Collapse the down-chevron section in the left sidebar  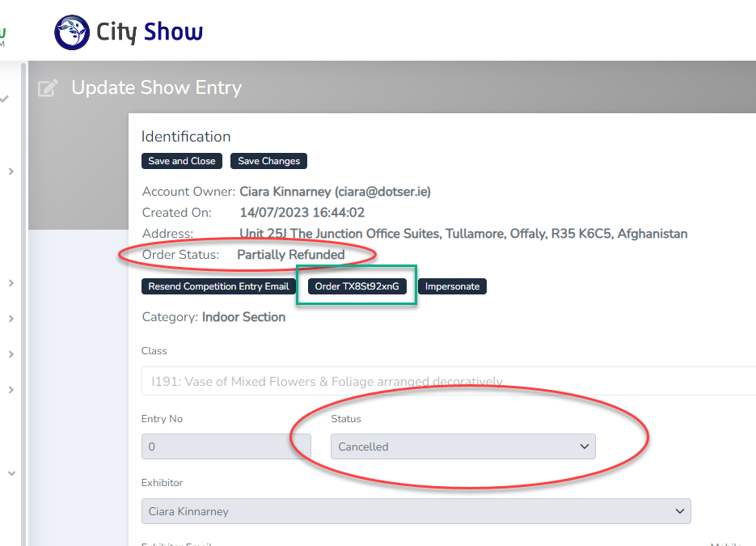coord(11,474)
